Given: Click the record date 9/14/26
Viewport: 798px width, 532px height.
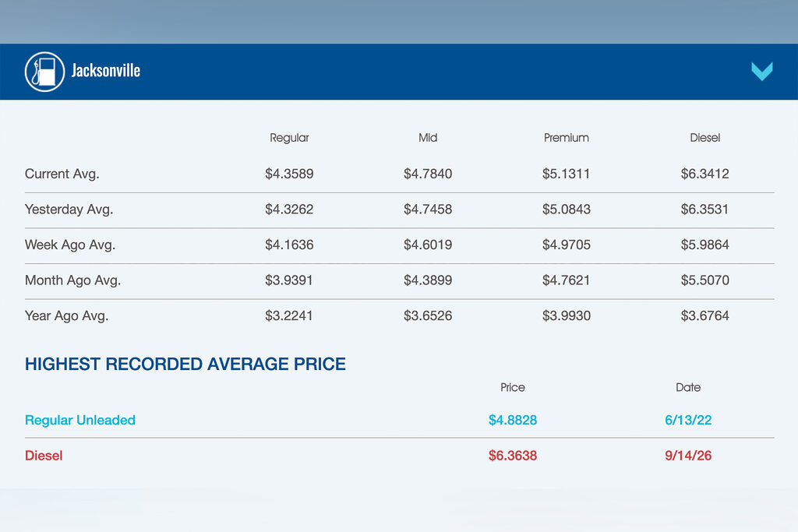Looking at the screenshot, I should [x=688, y=456].
